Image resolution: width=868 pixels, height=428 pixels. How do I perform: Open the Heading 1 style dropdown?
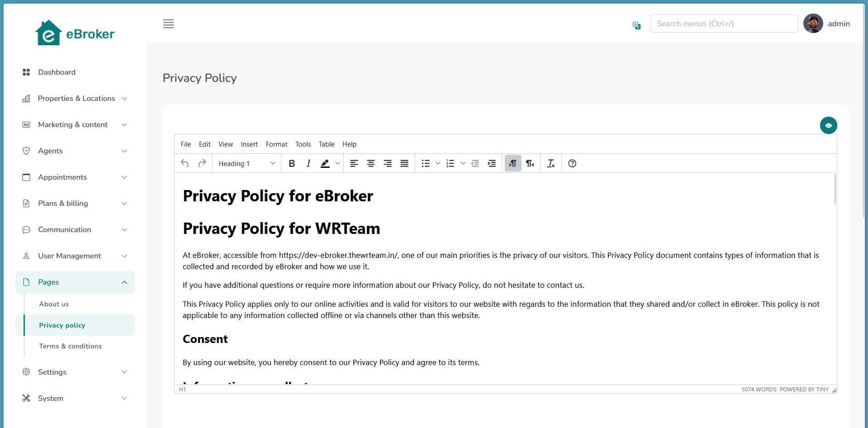tap(246, 163)
